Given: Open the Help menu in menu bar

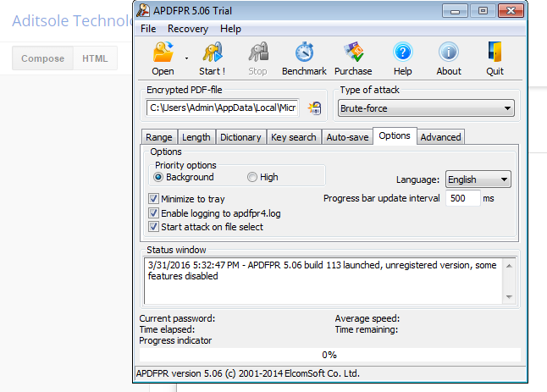Looking at the screenshot, I should coord(230,29).
